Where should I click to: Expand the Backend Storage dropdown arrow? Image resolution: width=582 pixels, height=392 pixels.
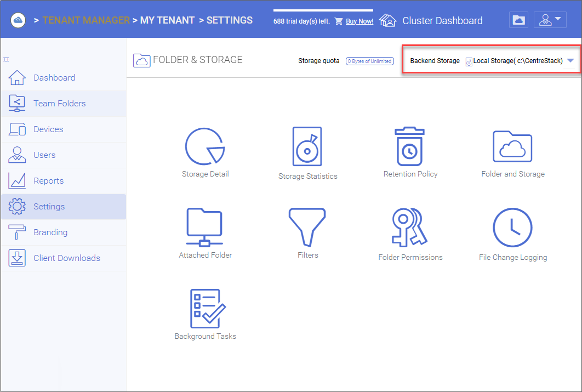(x=570, y=60)
